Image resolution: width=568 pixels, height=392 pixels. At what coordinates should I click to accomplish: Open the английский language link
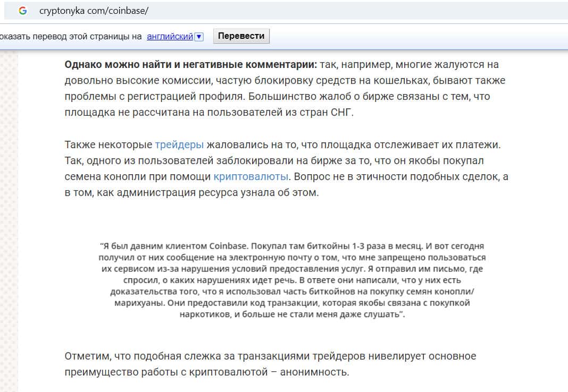[x=170, y=37]
